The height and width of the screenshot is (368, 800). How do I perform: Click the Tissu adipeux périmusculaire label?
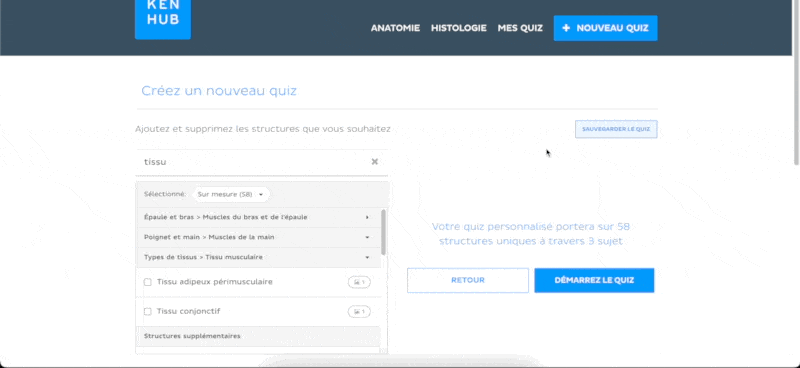[215, 282]
